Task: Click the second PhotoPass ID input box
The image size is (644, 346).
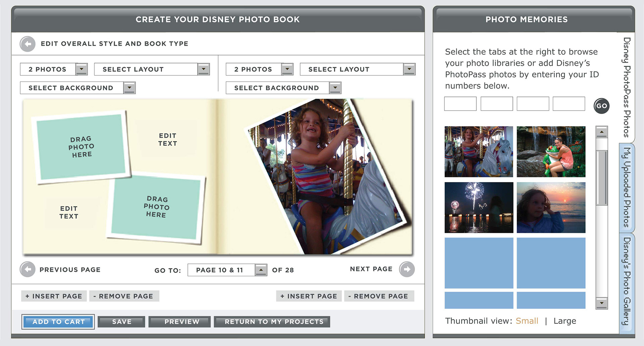Action: [x=497, y=104]
